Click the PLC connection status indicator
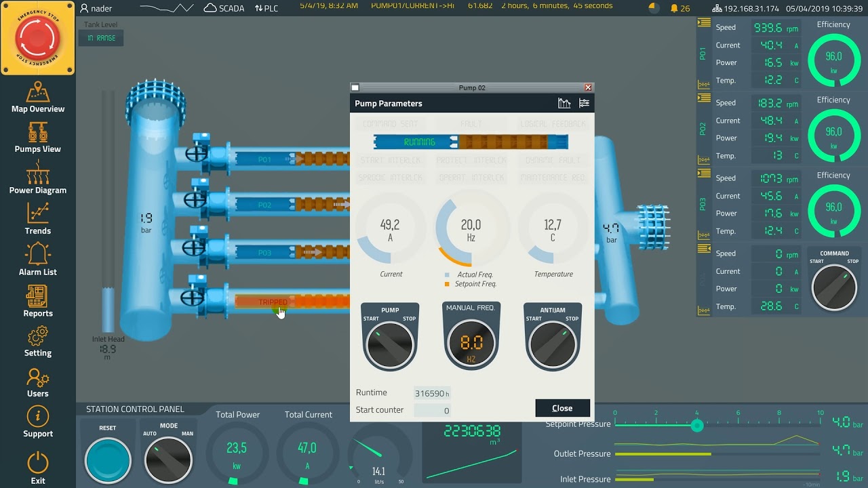This screenshot has width=868, height=488. point(267,8)
